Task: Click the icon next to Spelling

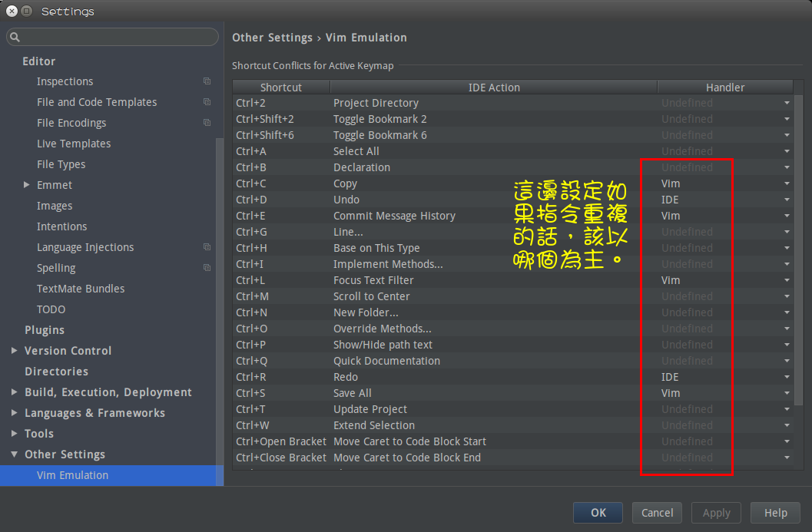Action: tap(206, 267)
